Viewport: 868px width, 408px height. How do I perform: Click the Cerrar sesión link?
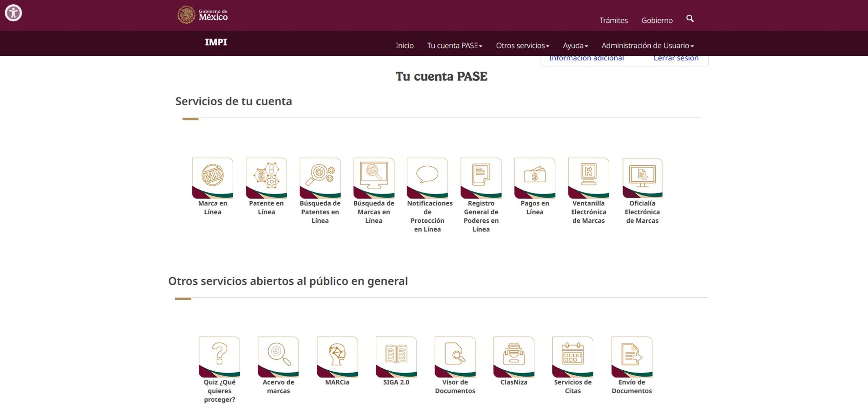[676, 58]
